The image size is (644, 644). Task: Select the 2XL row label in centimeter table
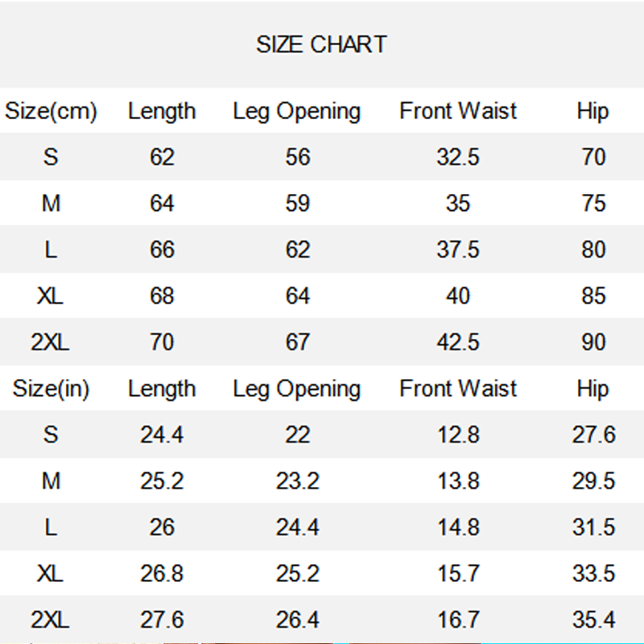[x=51, y=342]
